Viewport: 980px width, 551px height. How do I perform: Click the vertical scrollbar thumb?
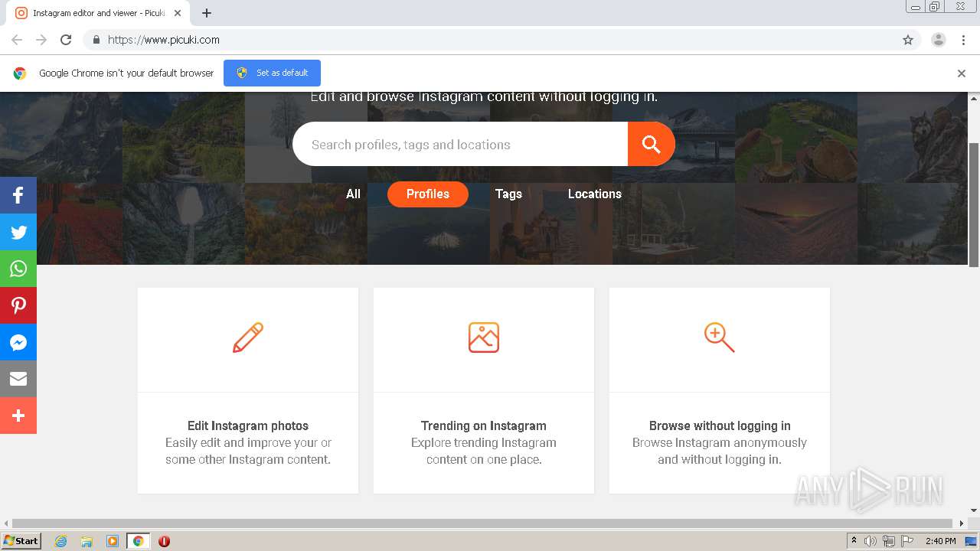[974, 204]
